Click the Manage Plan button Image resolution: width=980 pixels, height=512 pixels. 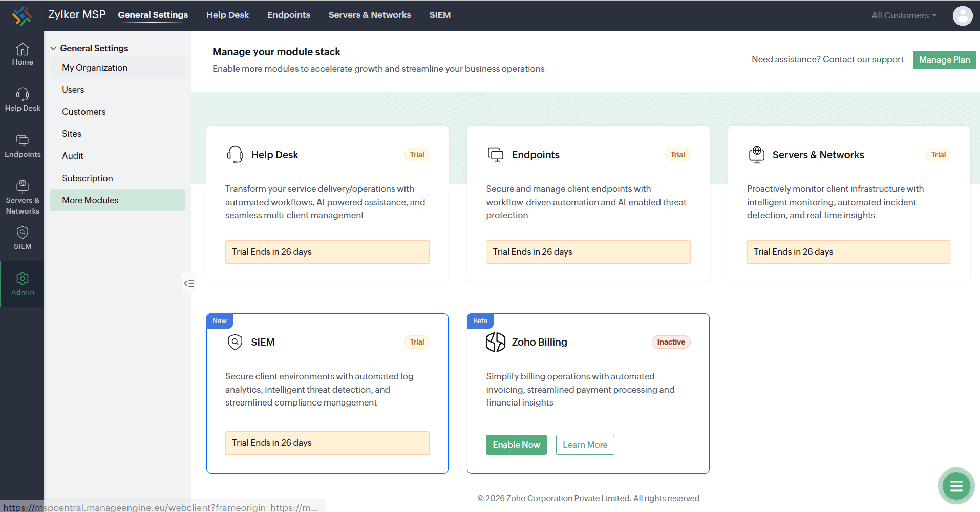tap(944, 60)
